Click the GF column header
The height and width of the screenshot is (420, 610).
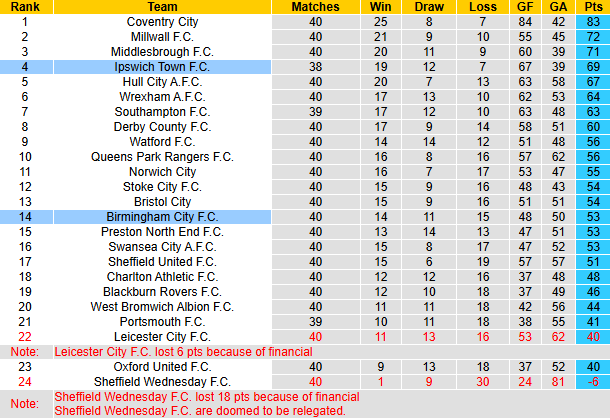point(525,7)
